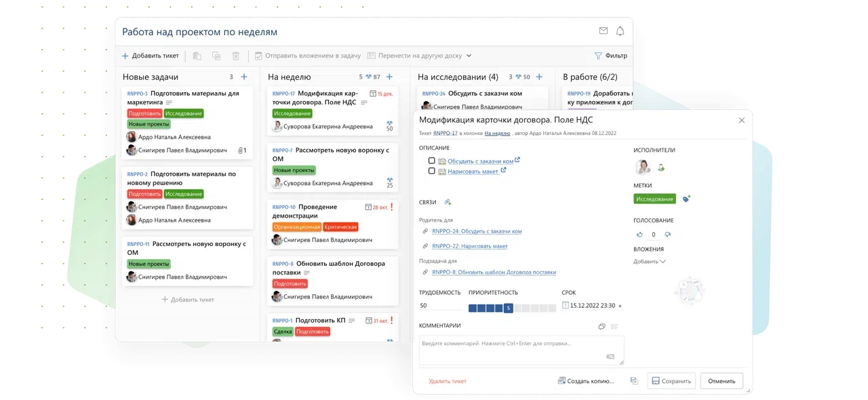Click the add link icon beside Связи

click(448, 202)
